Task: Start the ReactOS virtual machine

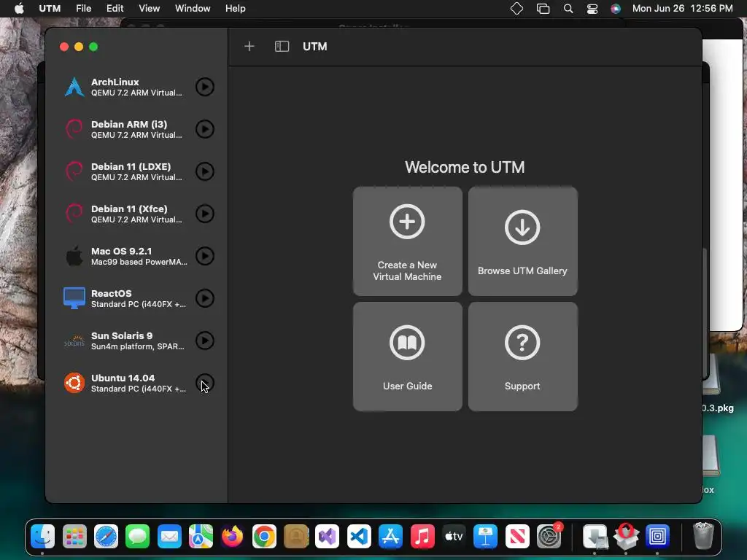Action: 205,298
